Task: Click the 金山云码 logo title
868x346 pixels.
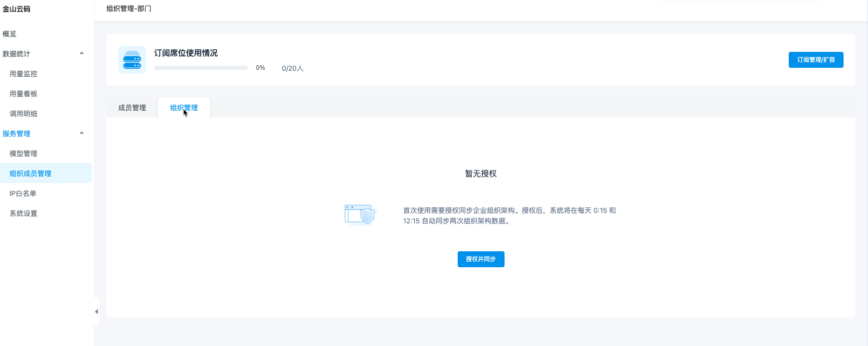Action: 16,9
